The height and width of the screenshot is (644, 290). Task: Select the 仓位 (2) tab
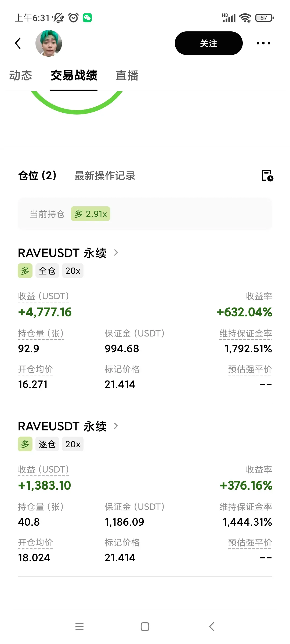click(37, 176)
